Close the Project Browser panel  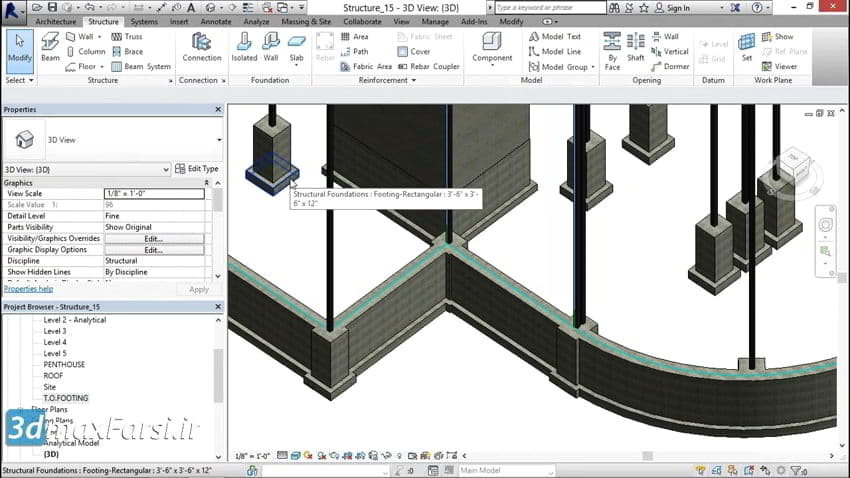pyautogui.click(x=218, y=307)
